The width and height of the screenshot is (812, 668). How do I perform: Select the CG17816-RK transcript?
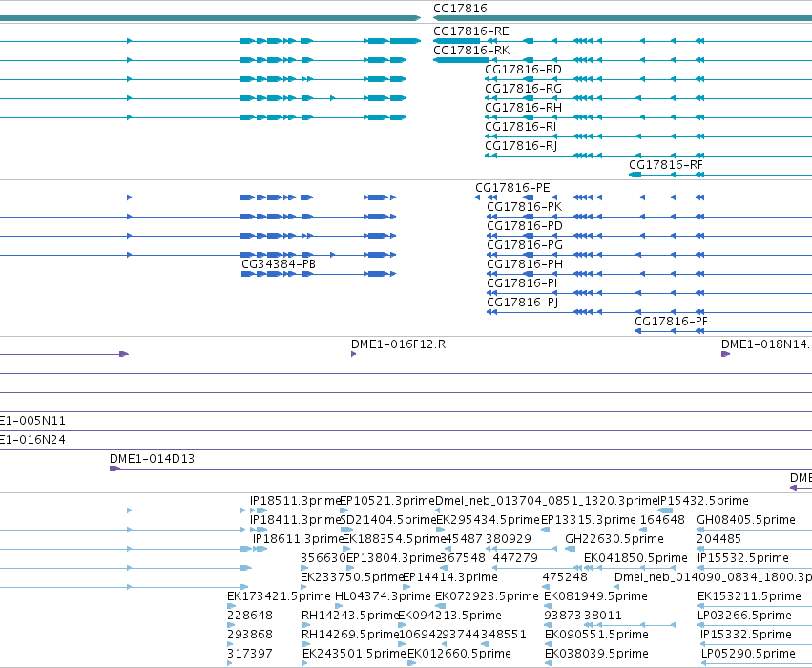coord(471,51)
